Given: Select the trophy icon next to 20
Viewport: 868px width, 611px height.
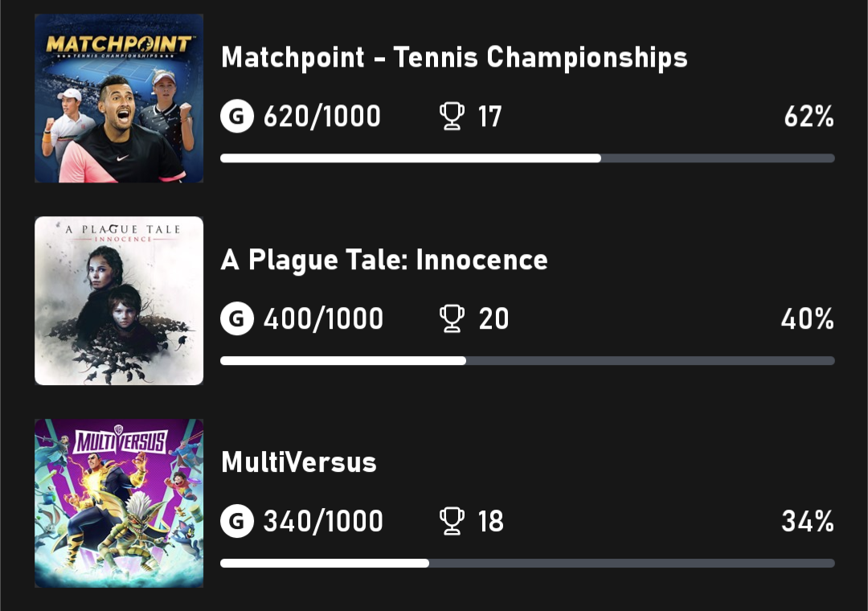Looking at the screenshot, I should point(452,318).
